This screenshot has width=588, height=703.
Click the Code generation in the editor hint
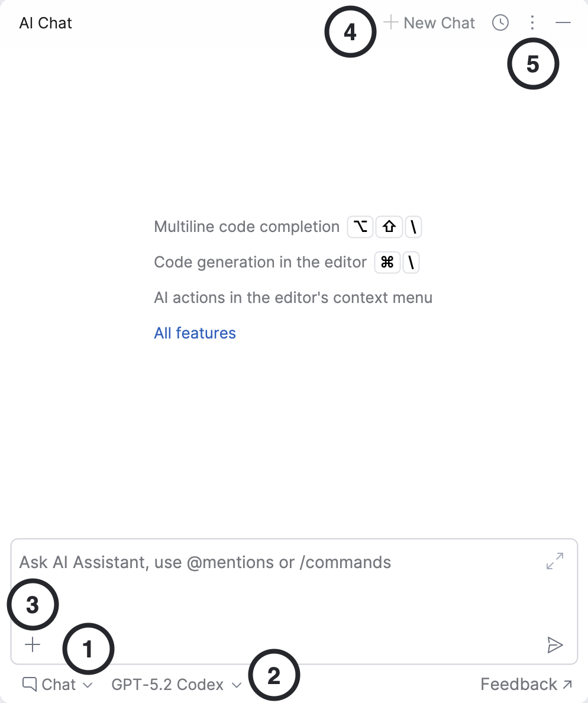pos(260,262)
